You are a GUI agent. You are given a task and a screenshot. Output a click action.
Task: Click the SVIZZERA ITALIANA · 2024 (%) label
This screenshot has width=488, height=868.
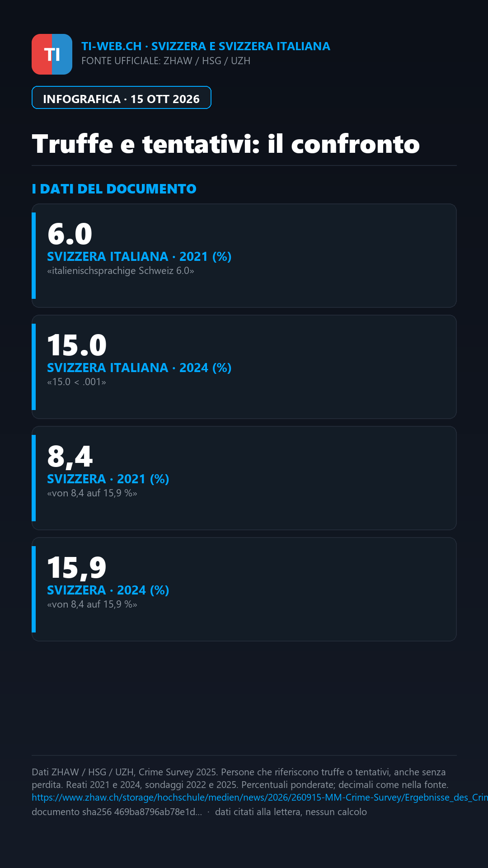coord(139,368)
